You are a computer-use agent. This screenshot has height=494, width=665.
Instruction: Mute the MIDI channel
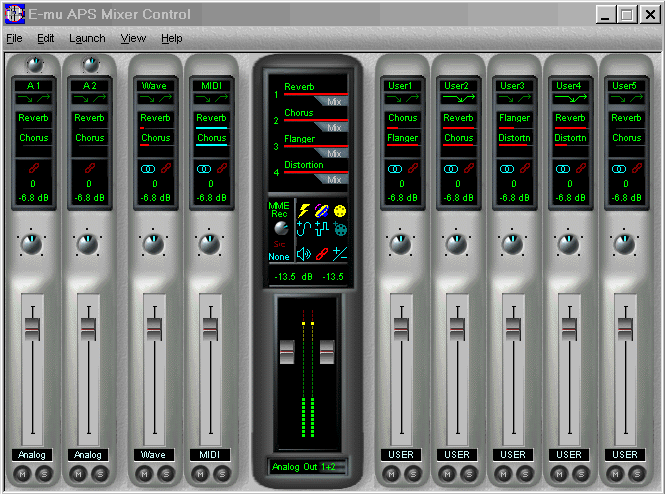(x=200, y=474)
